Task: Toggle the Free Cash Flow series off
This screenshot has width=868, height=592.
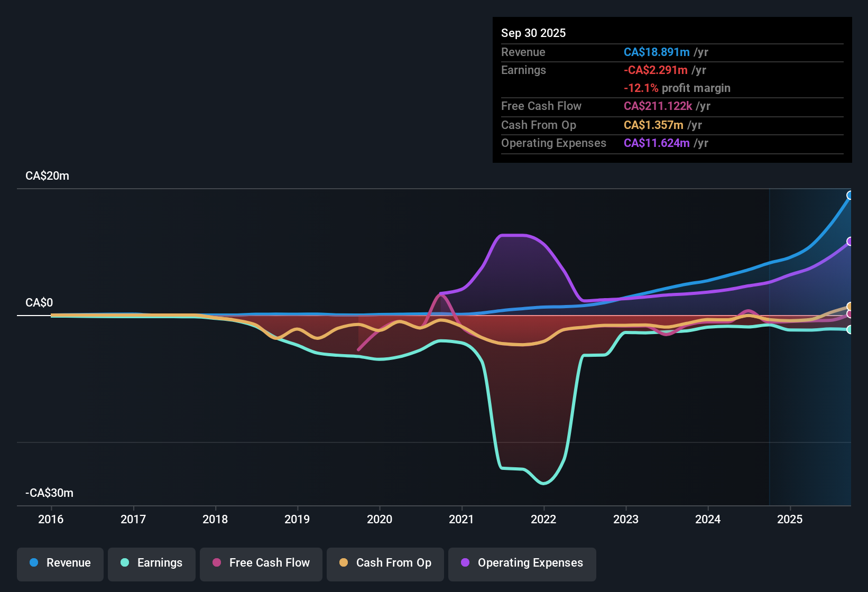Action: [x=261, y=563]
